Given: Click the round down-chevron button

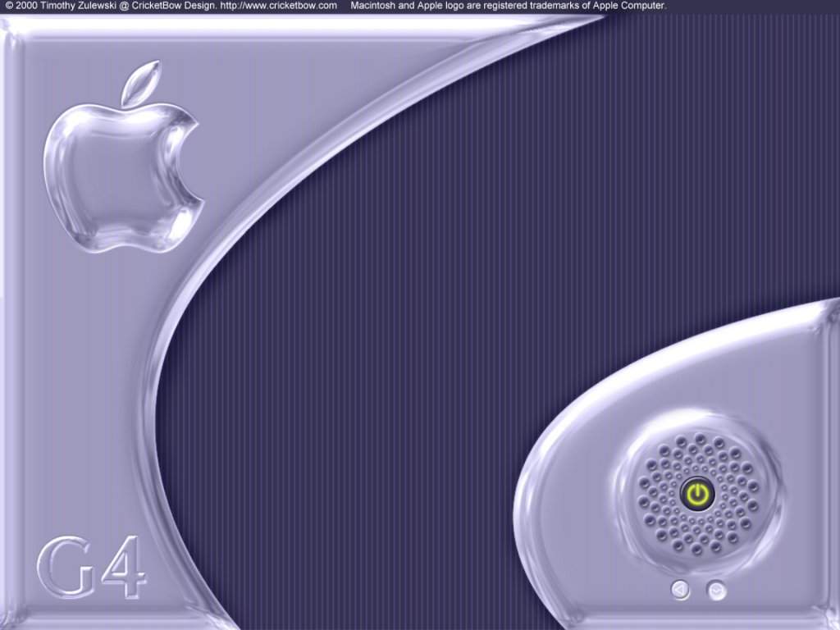Looking at the screenshot, I should (x=716, y=590).
